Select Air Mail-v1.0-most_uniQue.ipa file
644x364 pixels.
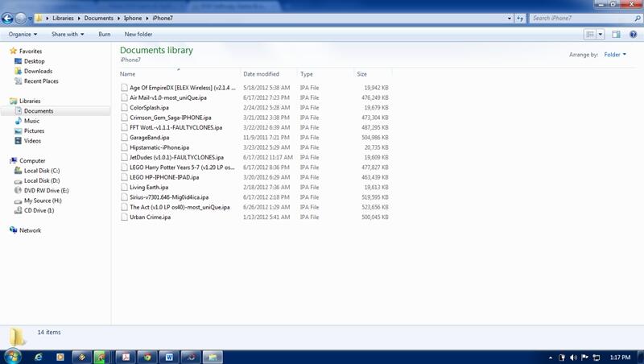click(x=168, y=97)
